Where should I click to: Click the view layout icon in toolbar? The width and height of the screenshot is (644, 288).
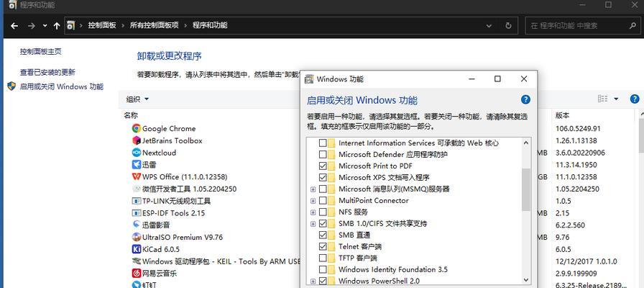(x=602, y=99)
